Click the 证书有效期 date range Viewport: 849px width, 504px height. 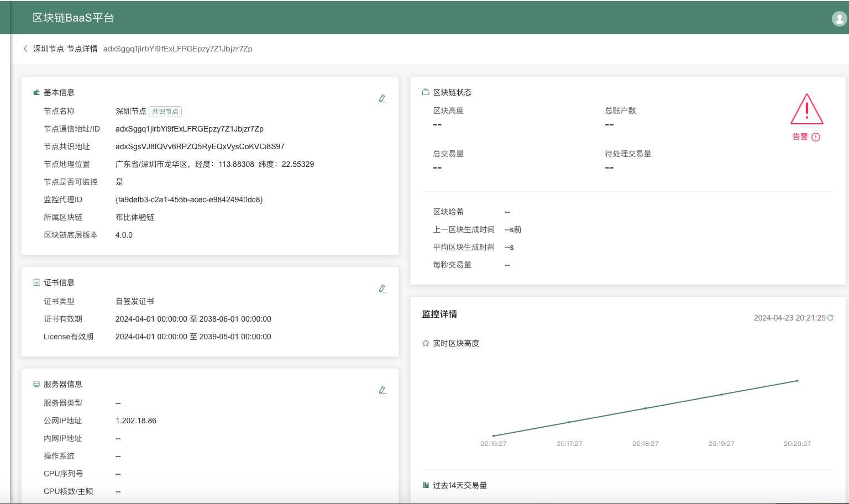(x=193, y=319)
